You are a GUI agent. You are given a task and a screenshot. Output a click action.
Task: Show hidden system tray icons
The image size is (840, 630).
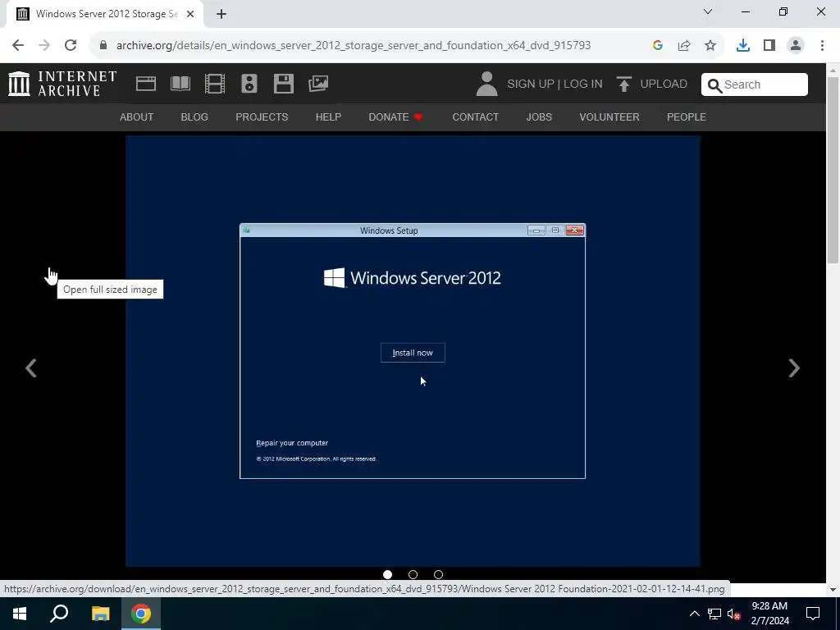click(694, 614)
